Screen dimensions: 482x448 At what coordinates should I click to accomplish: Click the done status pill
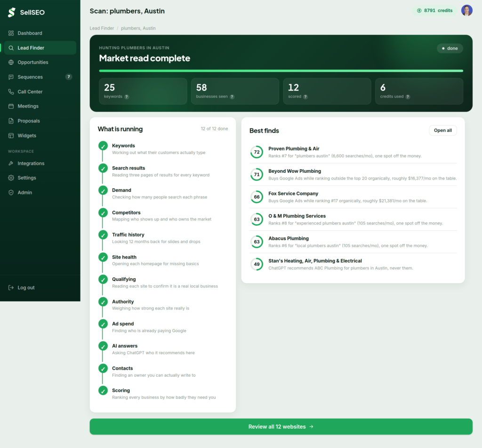(x=450, y=49)
